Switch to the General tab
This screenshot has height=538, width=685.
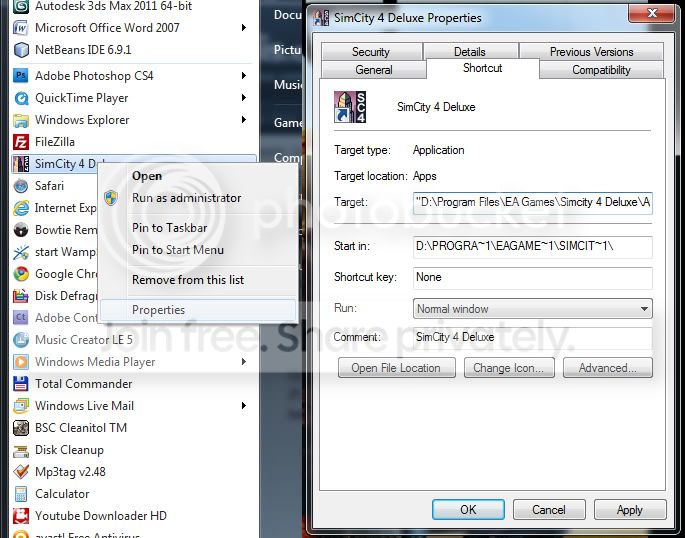coord(374,70)
